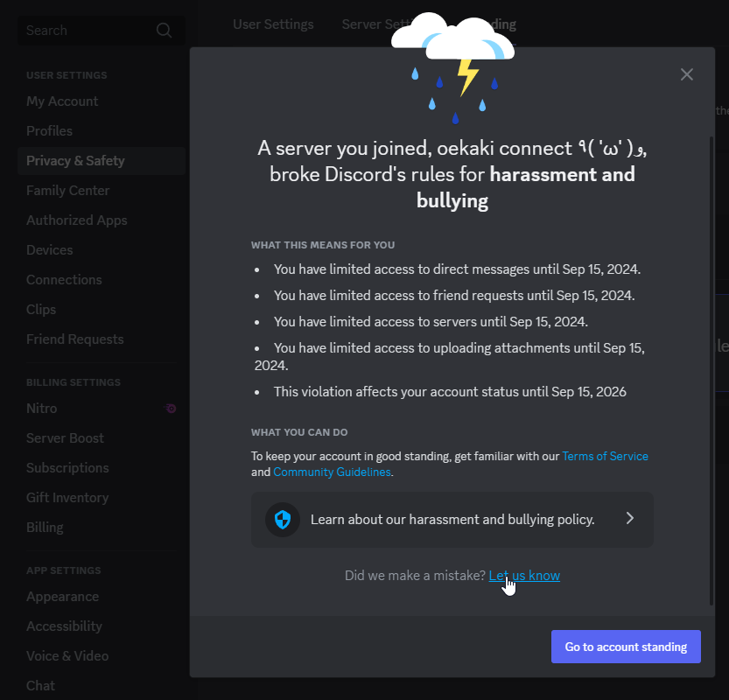729x700 pixels.
Task: Click the 'APP SETTINGS' sidebar header
Action: coord(64,570)
